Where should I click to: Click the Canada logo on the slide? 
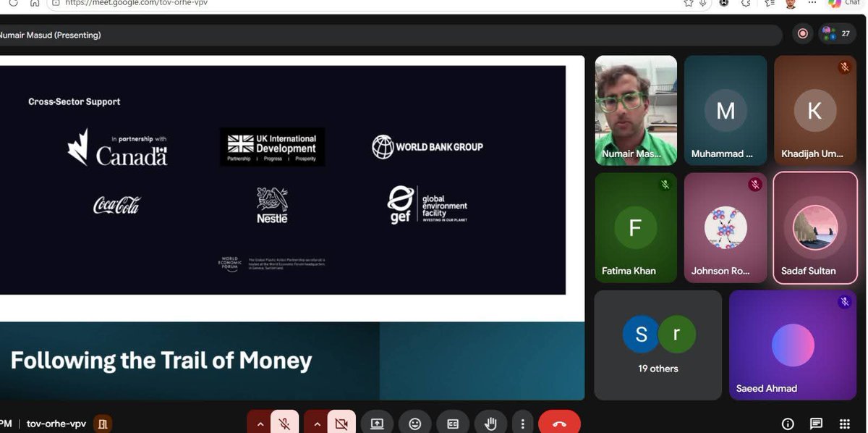click(118, 148)
